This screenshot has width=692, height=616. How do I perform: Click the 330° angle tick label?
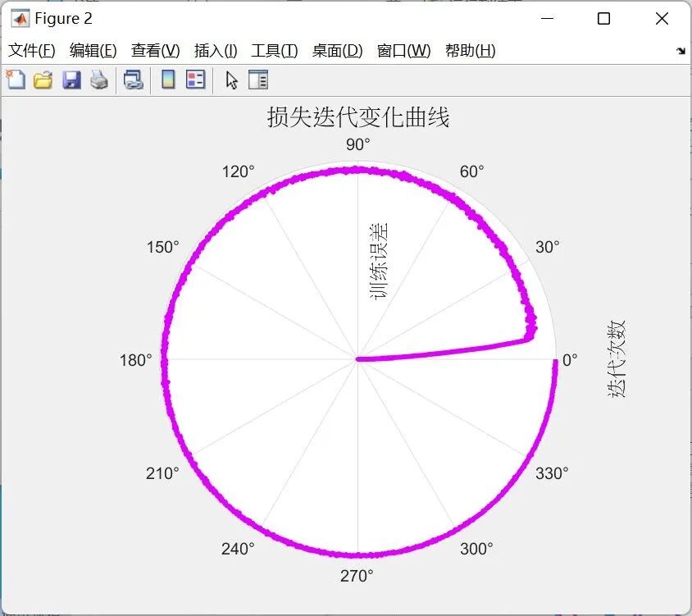[552, 473]
